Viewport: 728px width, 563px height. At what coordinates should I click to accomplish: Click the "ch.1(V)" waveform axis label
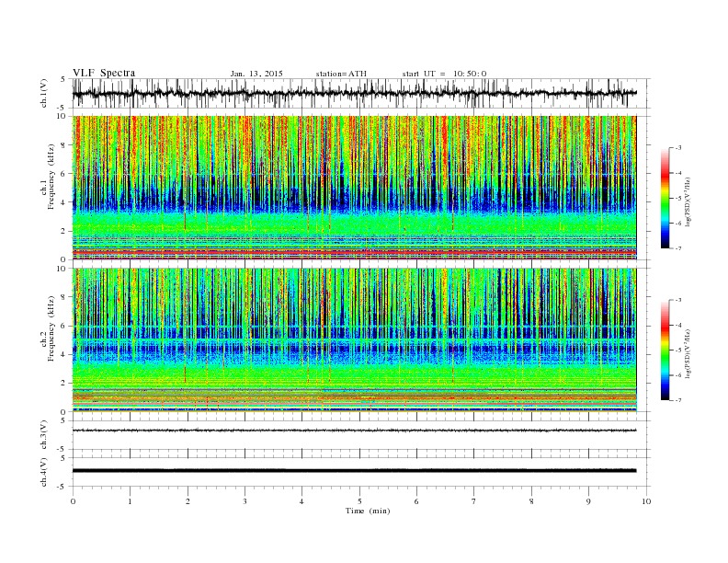44,93
